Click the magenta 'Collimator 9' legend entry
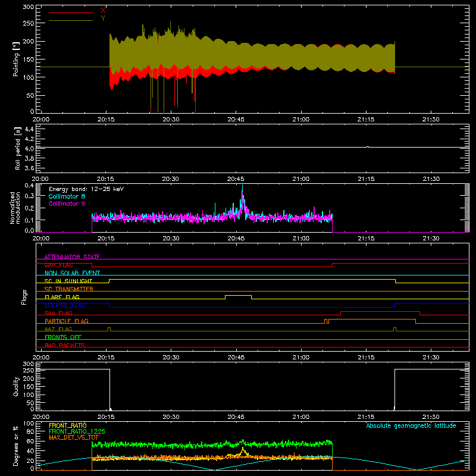The image size is (476, 476). pyautogui.click(x=67, y=203)
